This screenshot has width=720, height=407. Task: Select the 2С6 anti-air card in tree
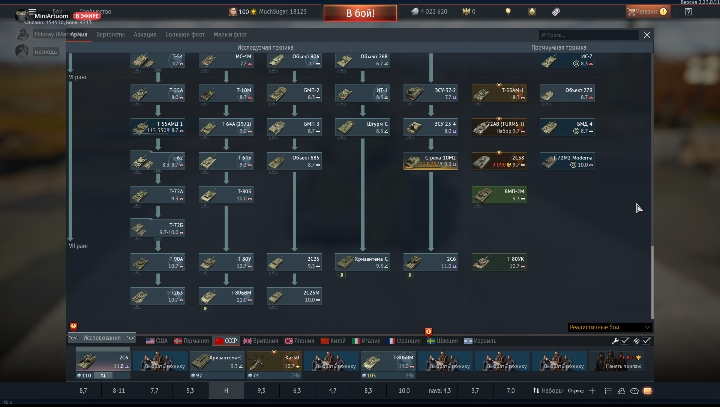(431, 263)
